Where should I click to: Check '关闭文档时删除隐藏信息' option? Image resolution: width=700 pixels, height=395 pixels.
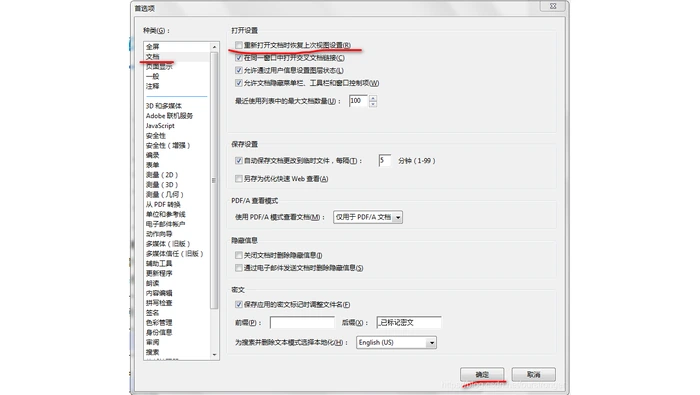point(239,255)
